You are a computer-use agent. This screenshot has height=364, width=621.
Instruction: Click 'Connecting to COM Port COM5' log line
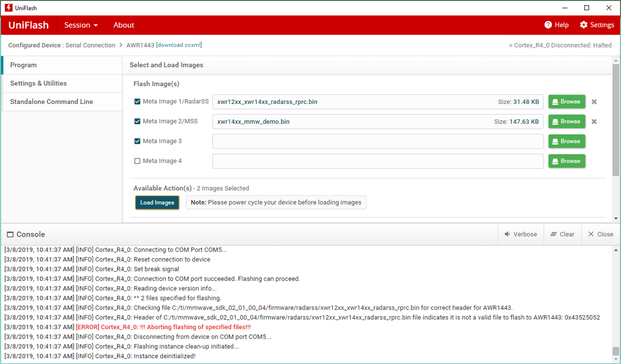[116, 249]
